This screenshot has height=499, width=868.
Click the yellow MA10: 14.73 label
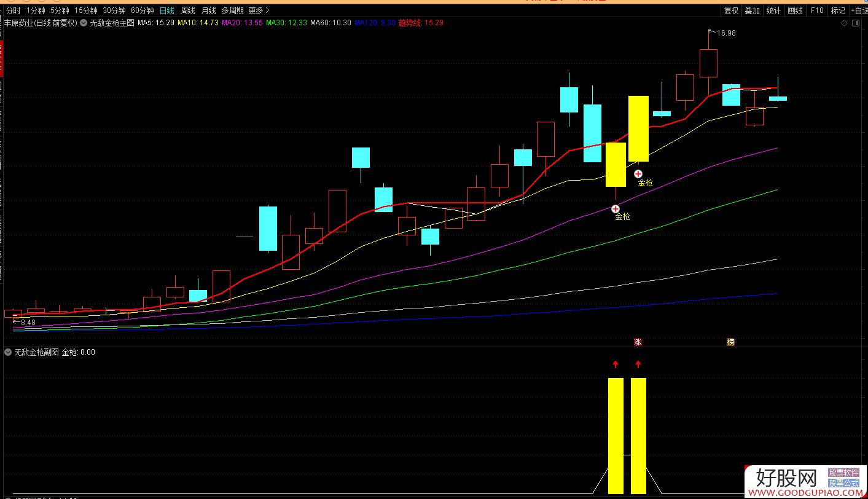(198, 23)
